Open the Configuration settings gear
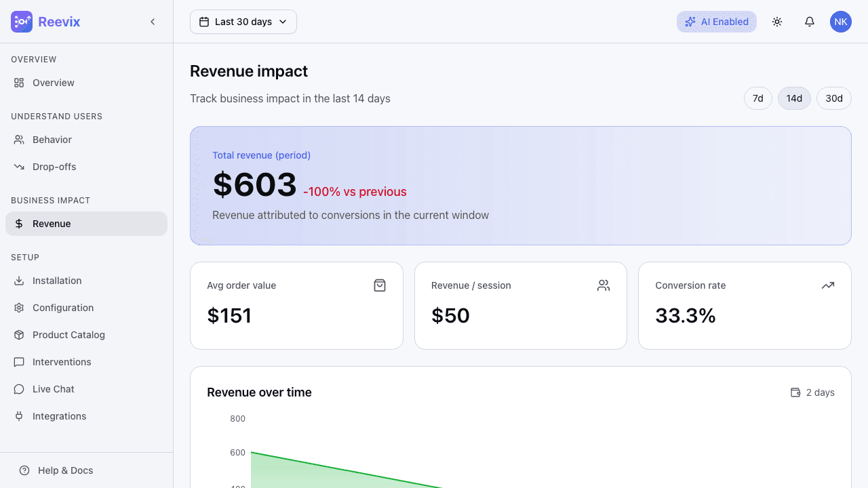The height and width of the screenshot is (488, 868). [x=19, y=308]
